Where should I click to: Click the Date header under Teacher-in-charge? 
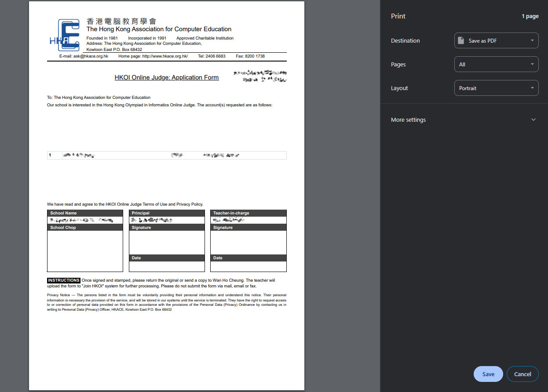248,258
